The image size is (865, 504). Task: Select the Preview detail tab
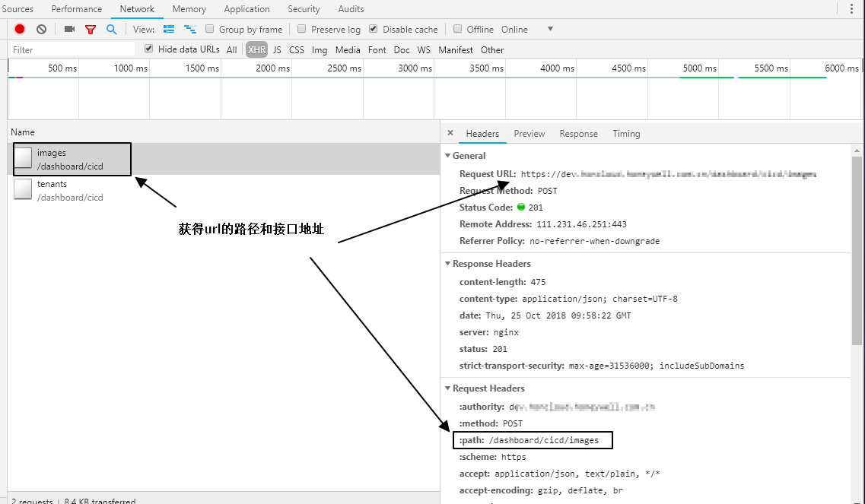529,134
